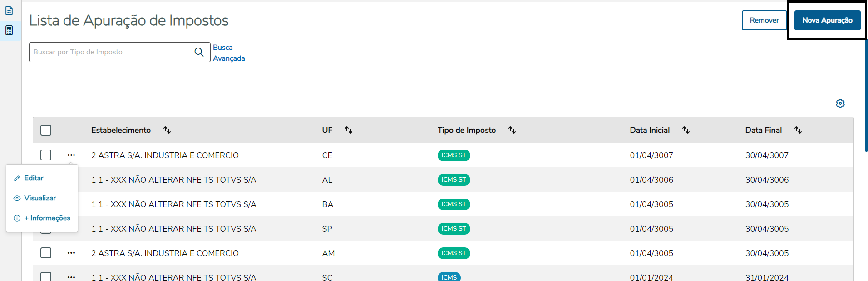Select checkbox for ASTRA S/A AM row
The image size is (868, 281).
pyautogui.click(x=46, y=253)
